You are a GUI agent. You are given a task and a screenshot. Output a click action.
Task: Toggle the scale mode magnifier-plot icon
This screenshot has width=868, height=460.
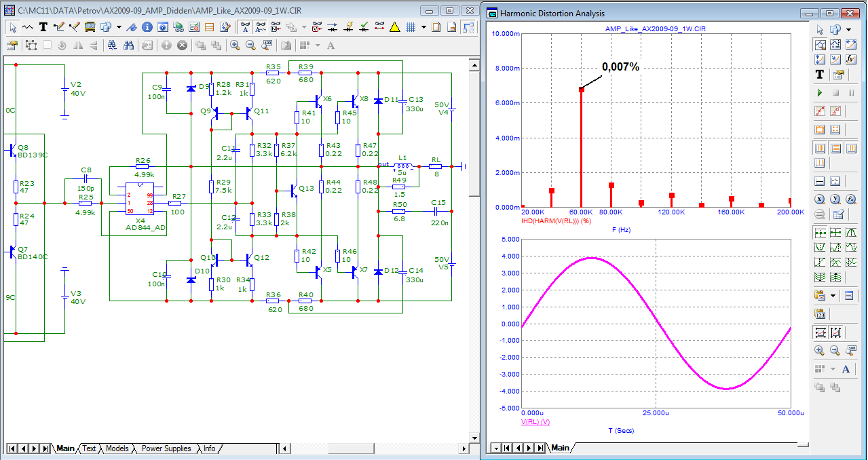820,45
